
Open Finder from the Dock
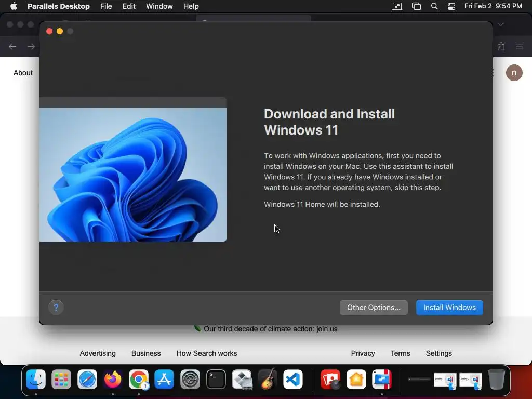pos(36,379)
